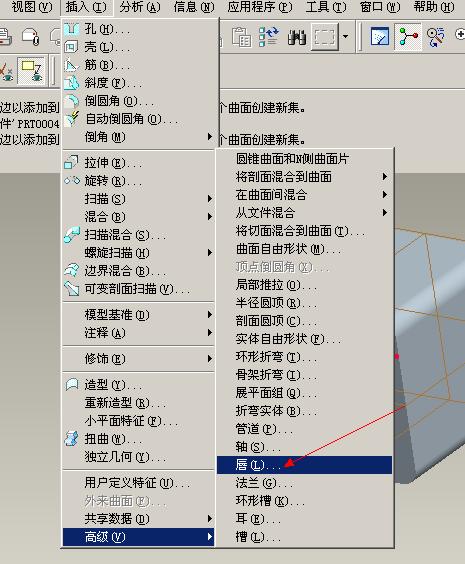Expand the 修饰(E) submenu
The width and height of the screenshot is (465, 564).
tap(139, 359)
